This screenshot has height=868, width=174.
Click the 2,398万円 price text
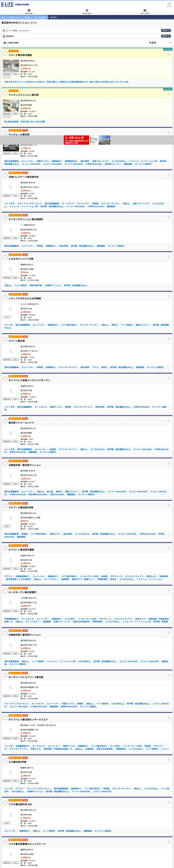click(25, 69)
